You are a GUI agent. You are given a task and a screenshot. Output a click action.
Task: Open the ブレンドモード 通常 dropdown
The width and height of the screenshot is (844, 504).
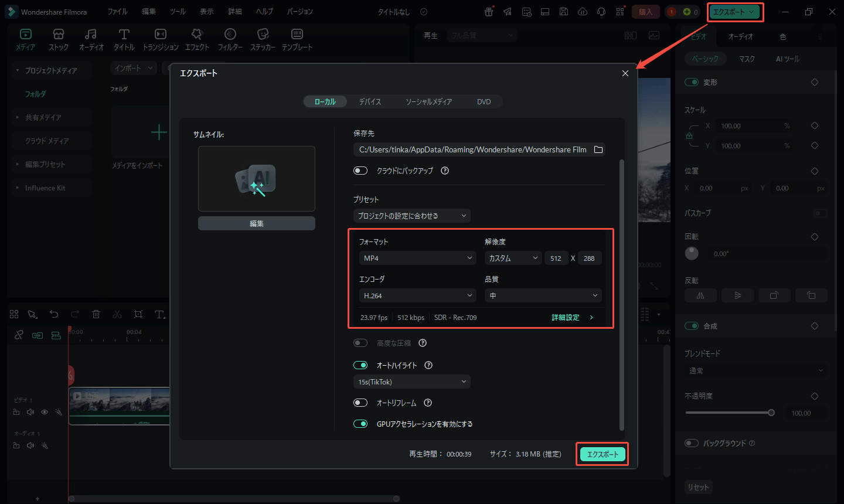click(756, 370)
